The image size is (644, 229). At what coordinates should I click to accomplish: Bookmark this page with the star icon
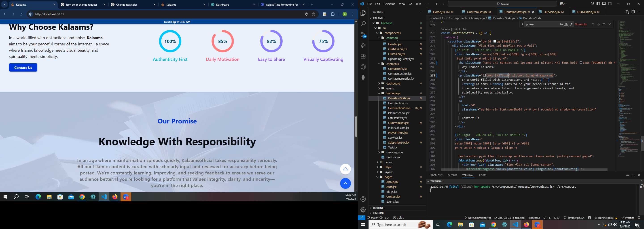pos(313,14)
